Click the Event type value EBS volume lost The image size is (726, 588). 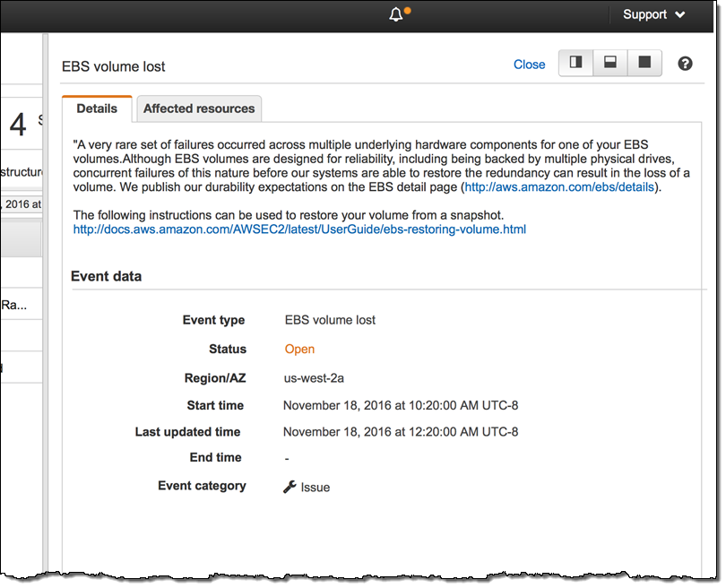(330, 320)
